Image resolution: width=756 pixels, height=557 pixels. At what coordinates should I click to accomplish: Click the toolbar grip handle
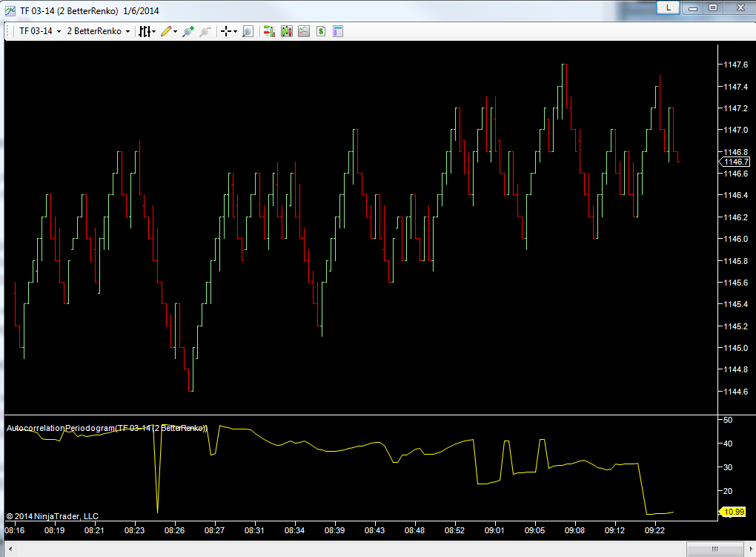(x=8, y=31)
